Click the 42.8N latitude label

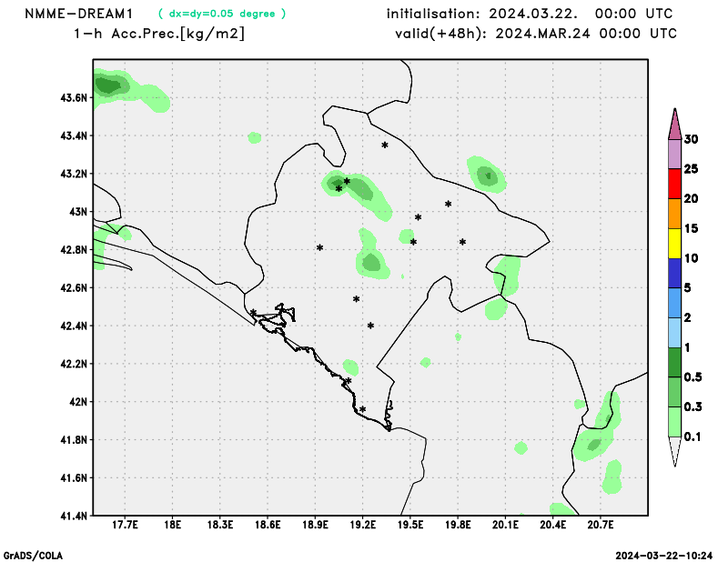(x=74, y=250)
